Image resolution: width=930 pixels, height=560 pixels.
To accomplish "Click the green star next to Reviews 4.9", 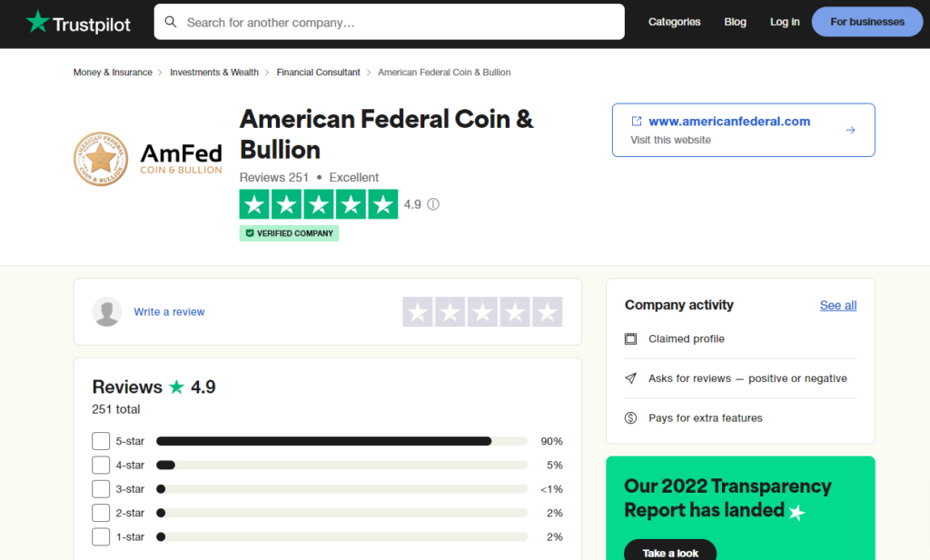I will tap(176, 387).
